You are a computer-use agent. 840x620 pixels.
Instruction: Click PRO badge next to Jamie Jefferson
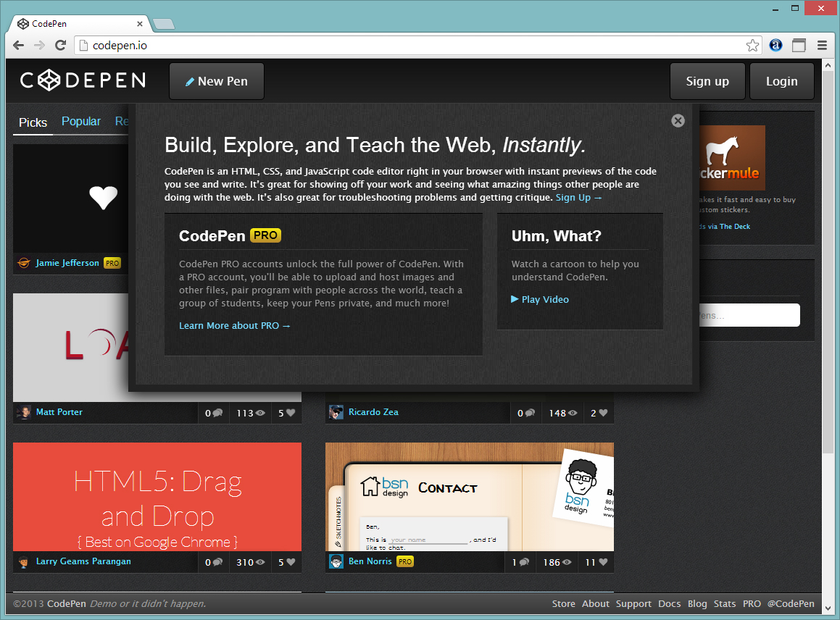112,263
